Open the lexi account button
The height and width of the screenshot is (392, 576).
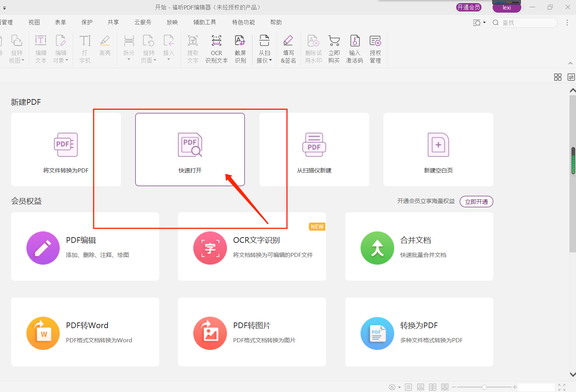click(507, 8)
